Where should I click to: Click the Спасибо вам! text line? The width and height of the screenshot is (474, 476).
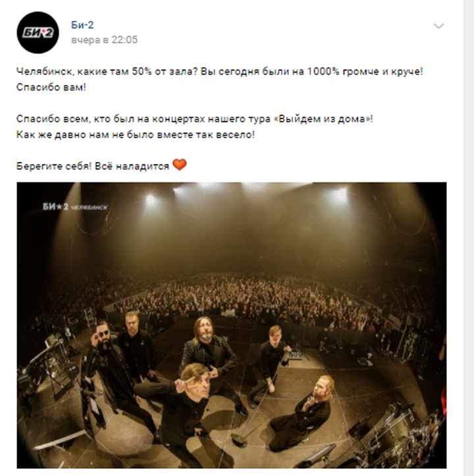point(51,88)
